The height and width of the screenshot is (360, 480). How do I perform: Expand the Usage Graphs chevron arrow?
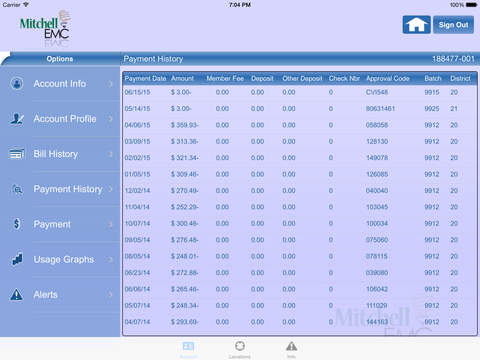click(x=111, y=259)
